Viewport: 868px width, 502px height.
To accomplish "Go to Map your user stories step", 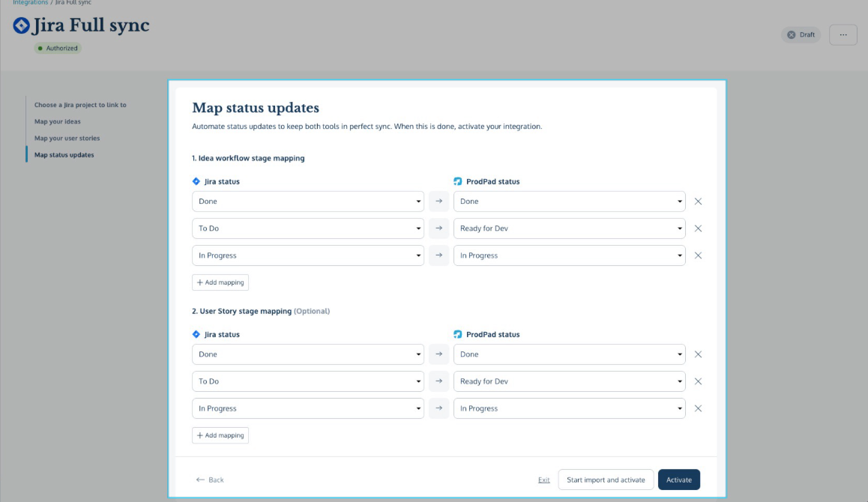I will [x=67, y=139].
